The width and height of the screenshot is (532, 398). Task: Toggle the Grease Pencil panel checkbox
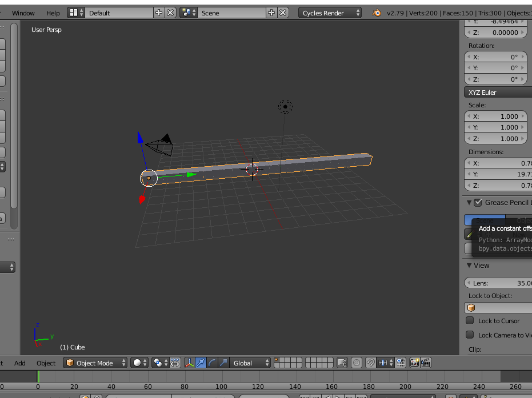point(478,202)
